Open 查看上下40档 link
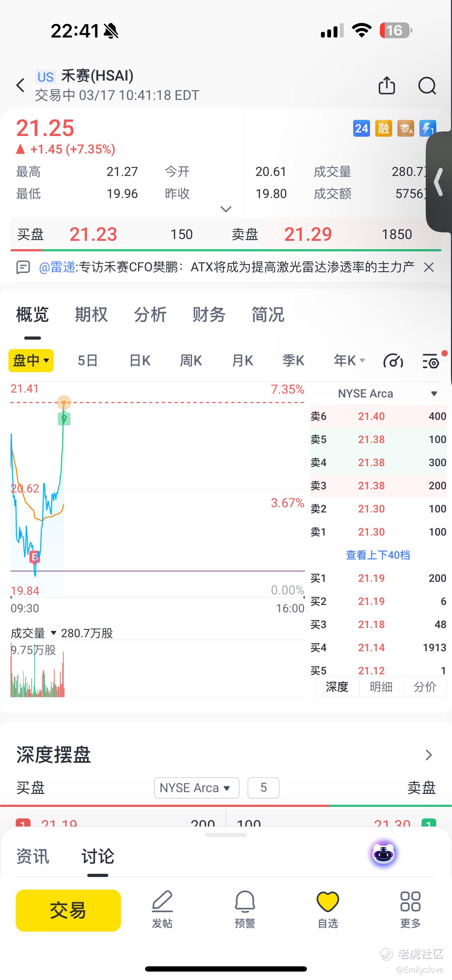Image resolution: width=452 pixels, height=980 pixels. 378,555
